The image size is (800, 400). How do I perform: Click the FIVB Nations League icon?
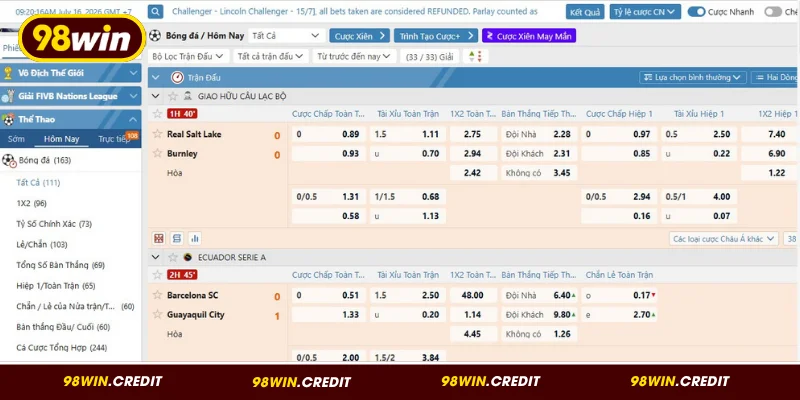[x=8, y=96]
